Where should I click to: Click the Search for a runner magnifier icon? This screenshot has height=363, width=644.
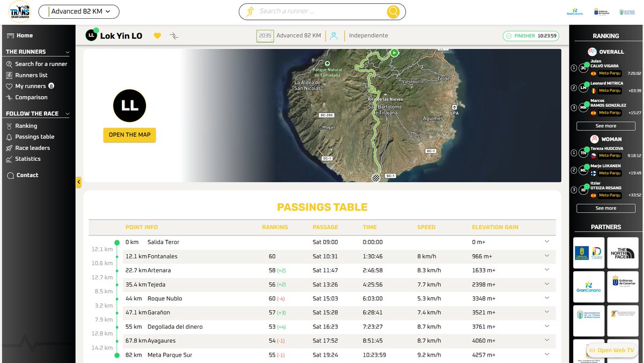[x=10, y=63]
